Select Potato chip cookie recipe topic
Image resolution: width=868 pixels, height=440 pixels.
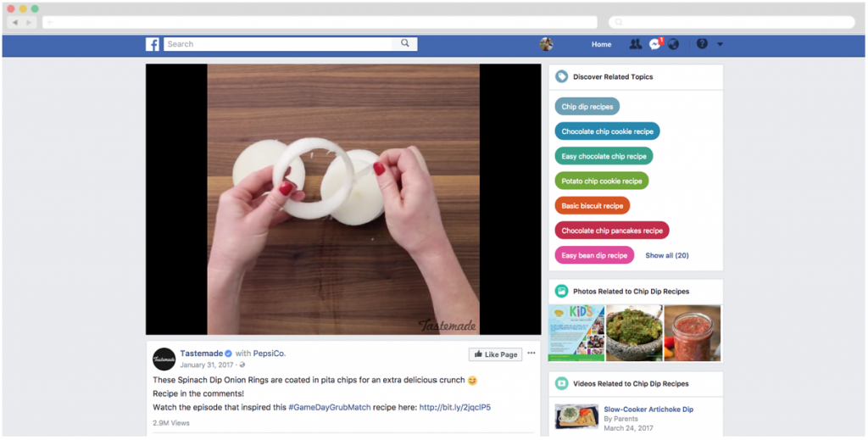602,181
